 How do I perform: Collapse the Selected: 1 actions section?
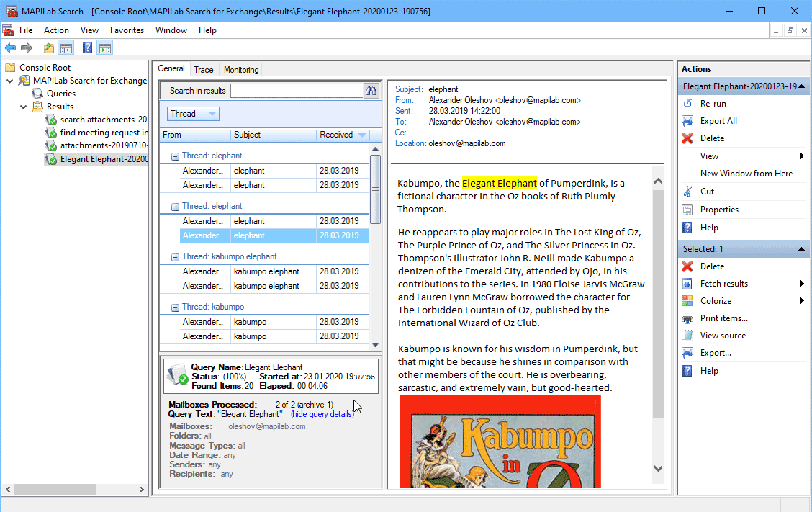pyautogui.click(x=802, y=249)
